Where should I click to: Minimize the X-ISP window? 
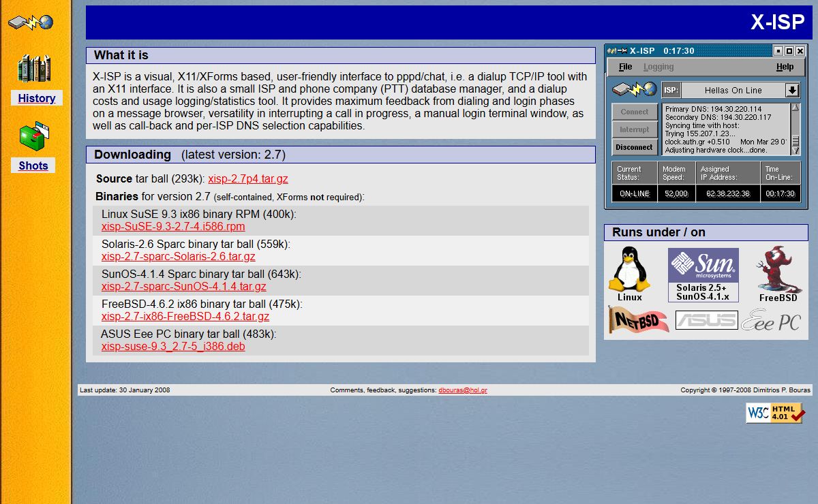(x=778, y=51)
